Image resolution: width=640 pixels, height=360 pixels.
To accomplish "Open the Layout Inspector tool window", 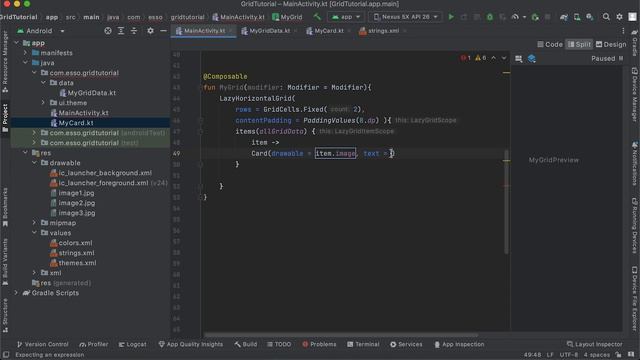I will tap(594, 344).
